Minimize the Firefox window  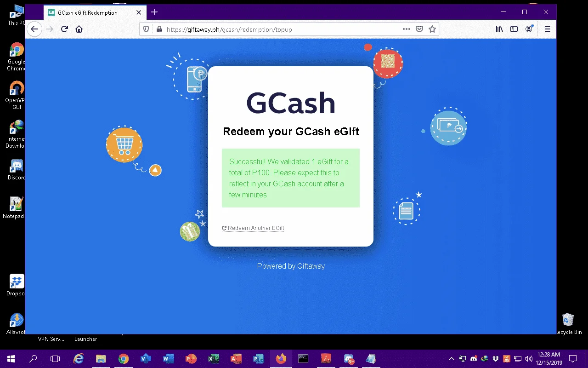(503, 12)
